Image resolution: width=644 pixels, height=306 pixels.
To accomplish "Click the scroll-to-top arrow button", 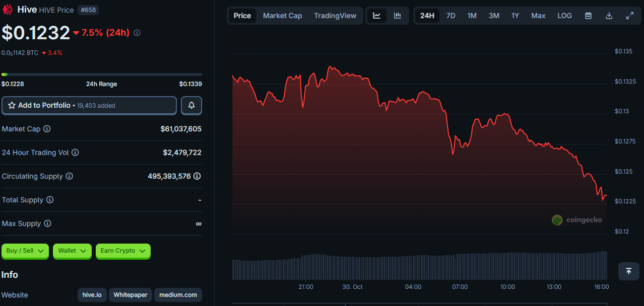I will point(628,271).
